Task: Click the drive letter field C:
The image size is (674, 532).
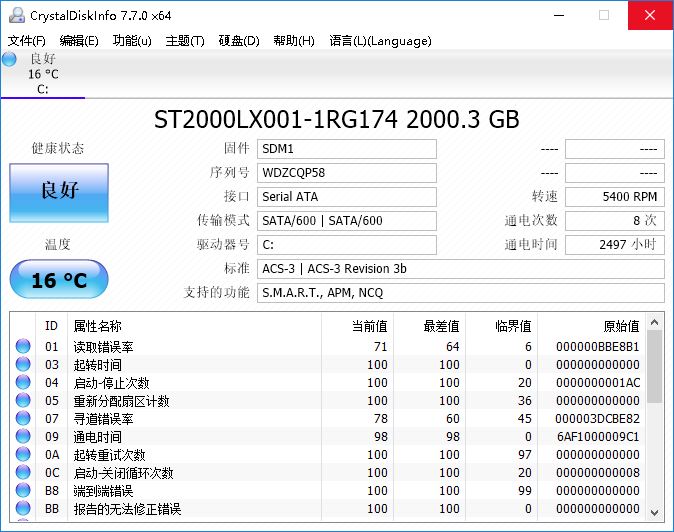Action: pos(347,245)
